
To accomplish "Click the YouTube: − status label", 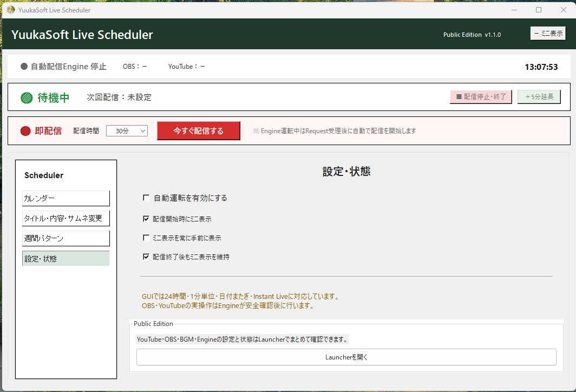I will (187, 67).
